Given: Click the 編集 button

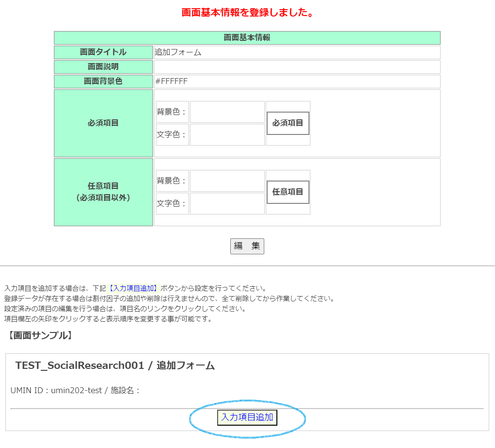Looking at the screenshot, I should coord(247,246).
